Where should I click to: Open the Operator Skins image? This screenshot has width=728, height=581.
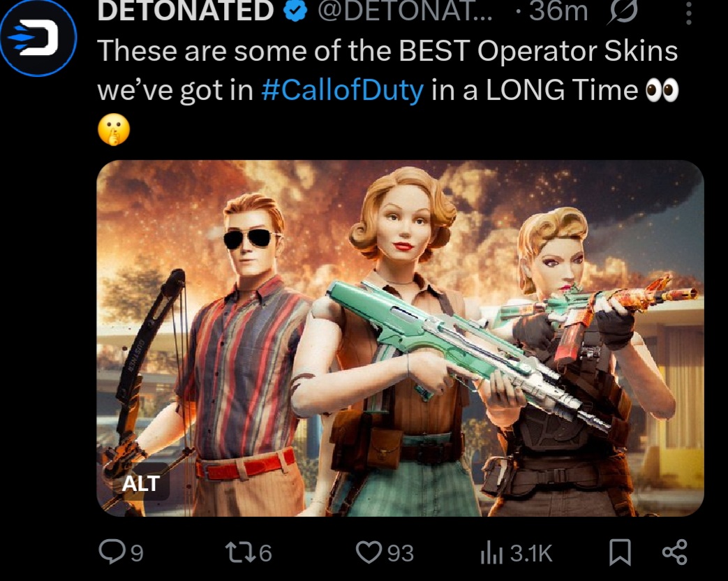[x=400, y=338]
